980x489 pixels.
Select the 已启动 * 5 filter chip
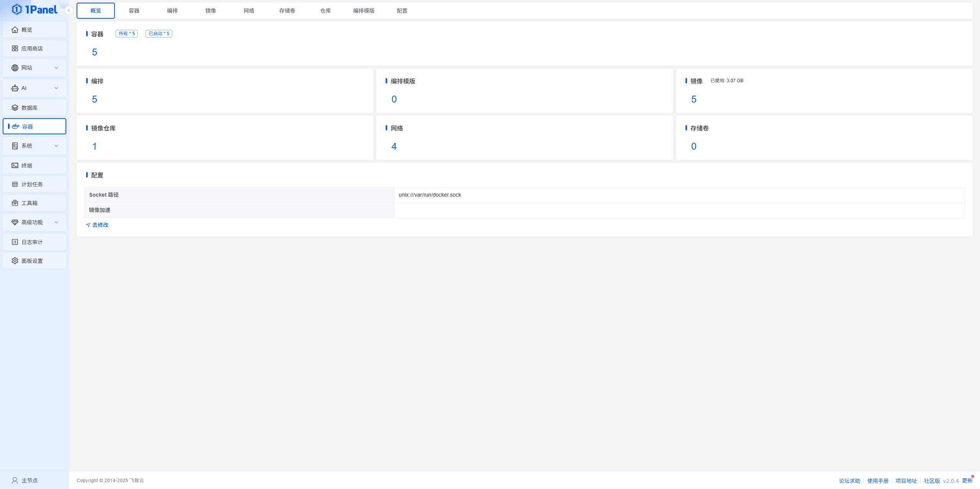[x=159, y=33]
